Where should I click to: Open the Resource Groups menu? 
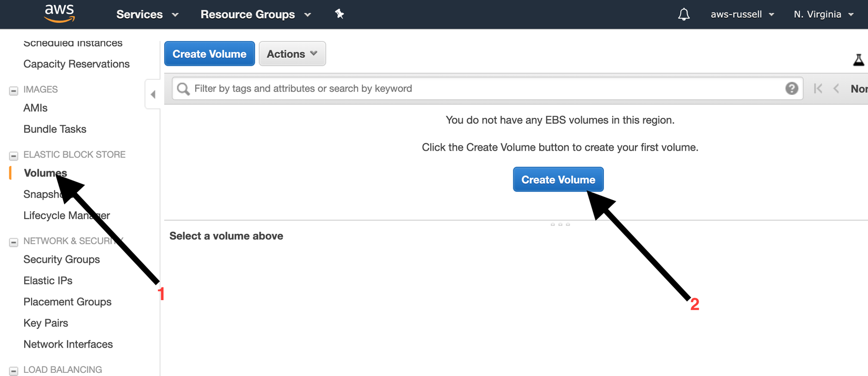(256, 14)
